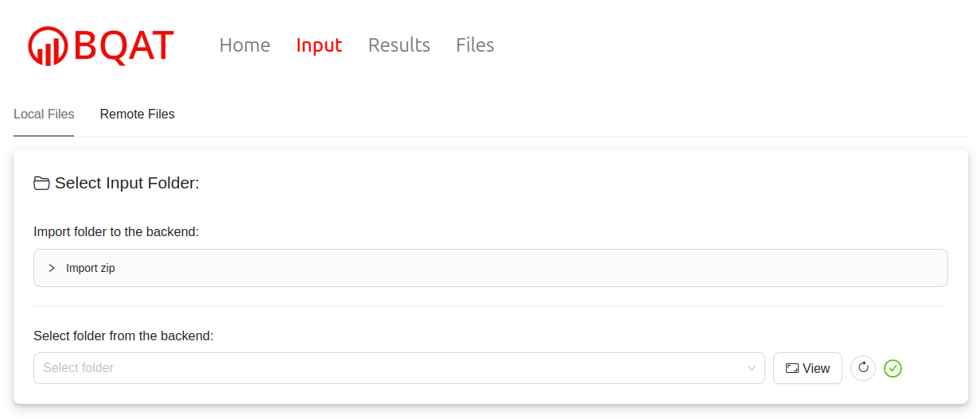Navigate to the Results page
The width and height of the screenshot is (980, 419).
tap(399, 45)
